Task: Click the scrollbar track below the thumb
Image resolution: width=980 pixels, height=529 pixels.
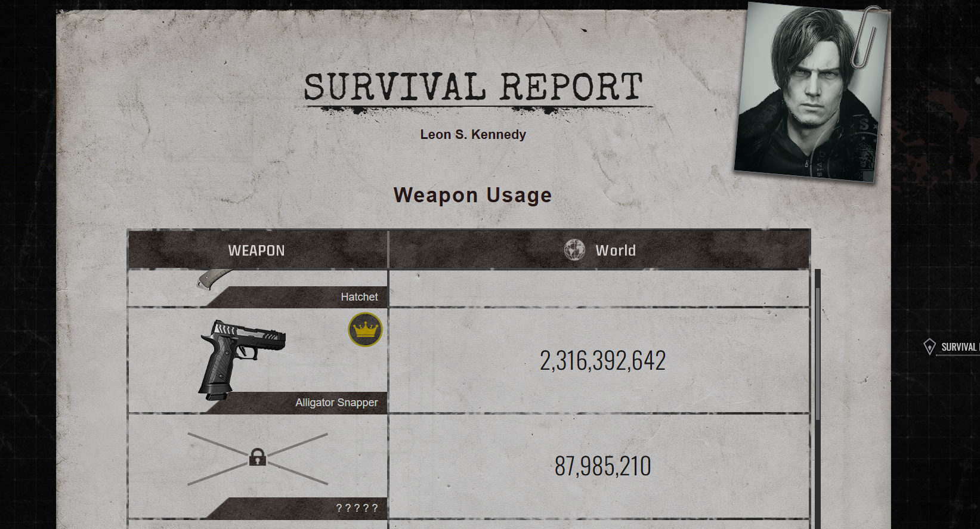Action: pos(818,475)
